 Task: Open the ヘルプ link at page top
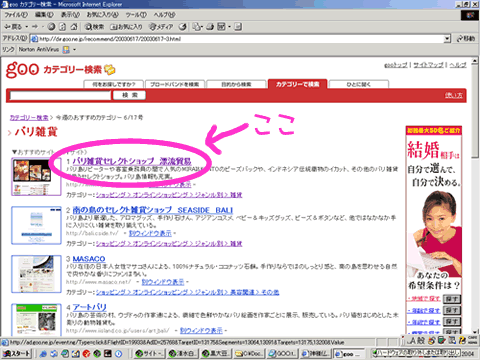pyautogui.click(x=458, y=65)
